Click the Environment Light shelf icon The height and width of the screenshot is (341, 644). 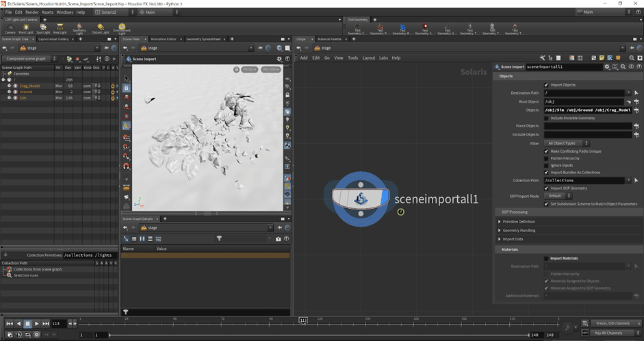click(121, 28)
